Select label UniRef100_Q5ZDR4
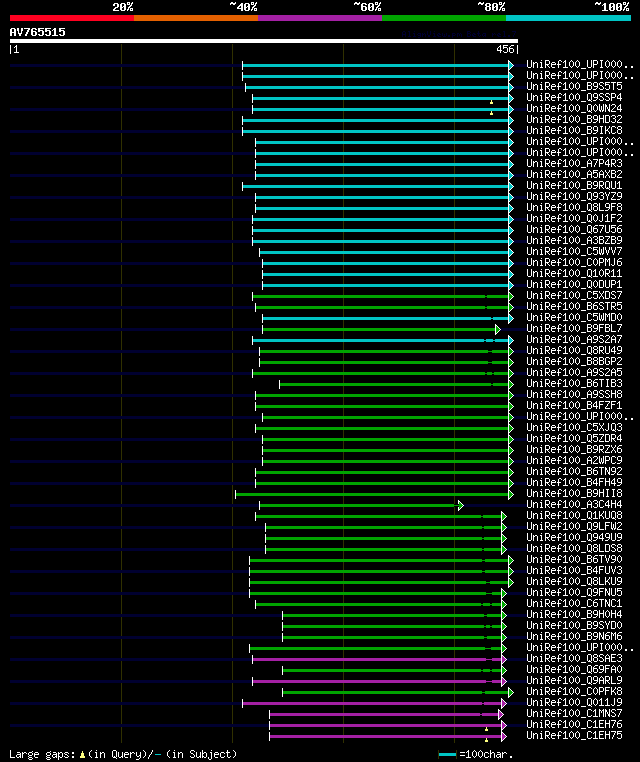Screen dimensions: 640x762 coord(574,438)
